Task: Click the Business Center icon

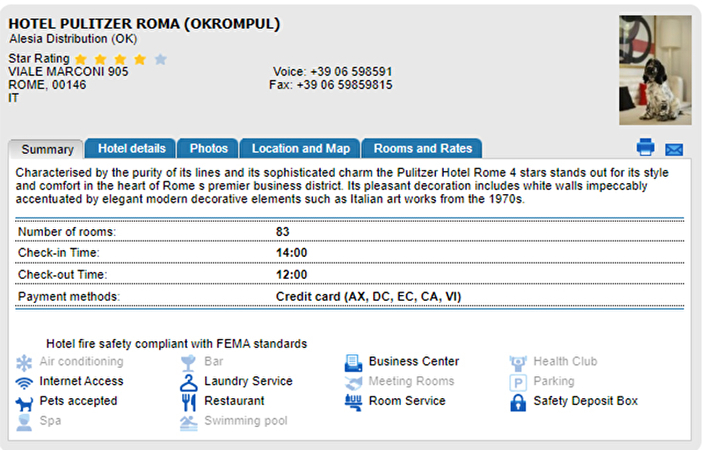Action: tap(353, 363)
